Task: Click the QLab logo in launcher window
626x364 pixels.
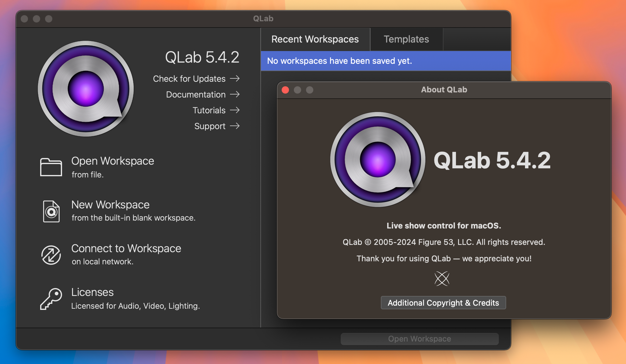Action: 86,89
